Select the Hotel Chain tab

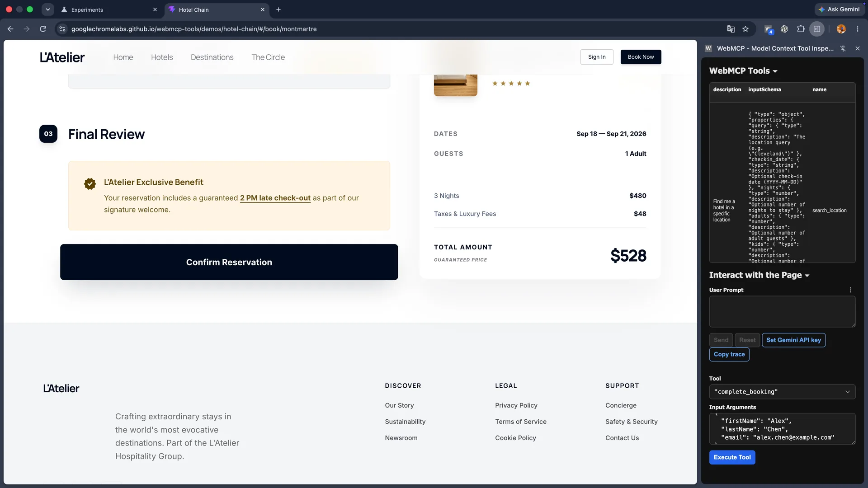(217, 9)
